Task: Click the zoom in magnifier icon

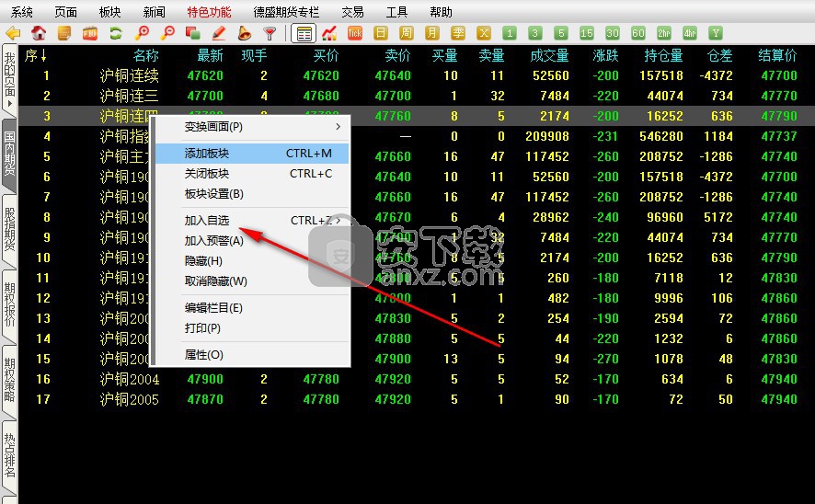Action: click(x=142, y=33)
